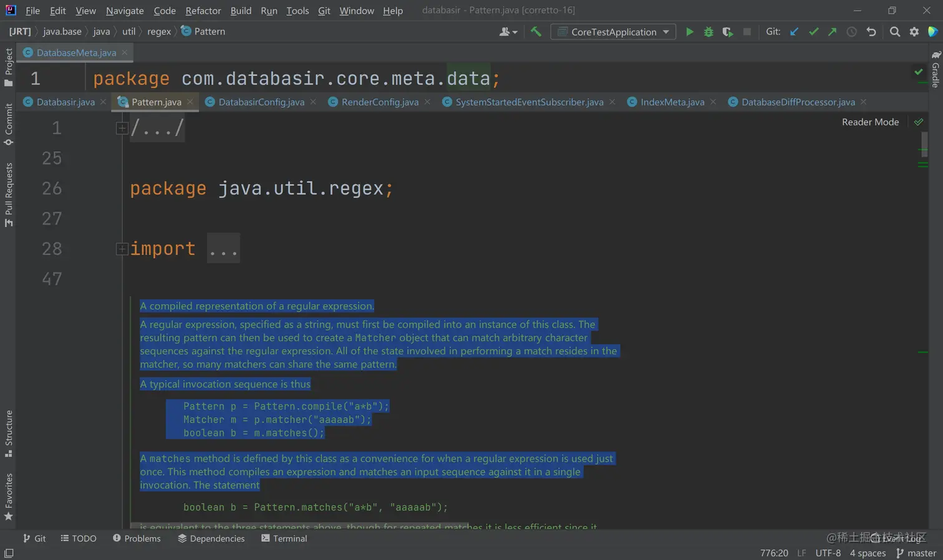The image size is (943, 560).
Task: Update project using the Git blue arrow
Action: point(794,32)
